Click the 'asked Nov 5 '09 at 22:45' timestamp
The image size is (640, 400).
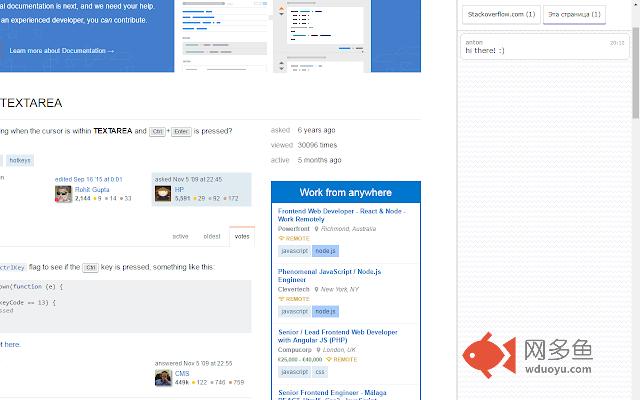coord(189,179)
